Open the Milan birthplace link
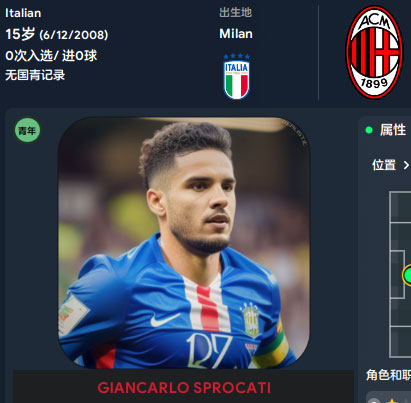Image resolution: width=411 pixels, height=403 pixels. point(236,34)
